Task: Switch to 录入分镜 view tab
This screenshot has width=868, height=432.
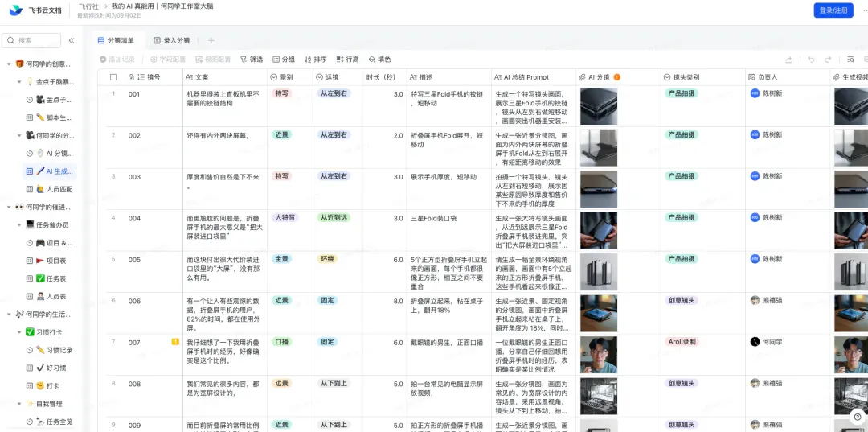Action: (x=172, y=40)
